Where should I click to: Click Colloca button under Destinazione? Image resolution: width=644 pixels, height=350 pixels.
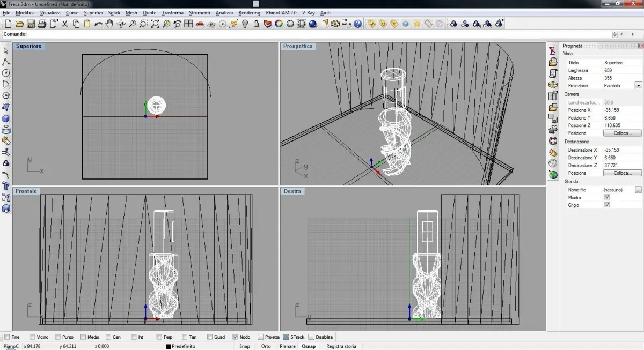click(623, 173)
